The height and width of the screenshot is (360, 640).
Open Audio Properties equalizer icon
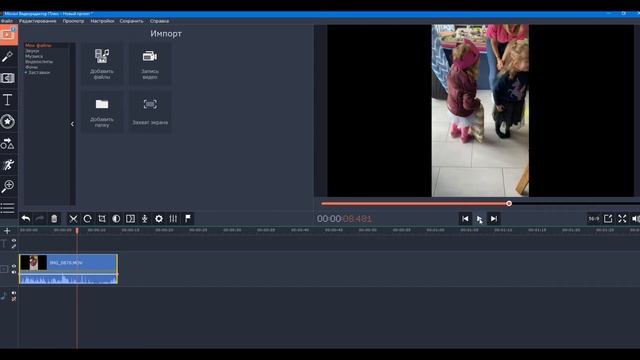173,219
